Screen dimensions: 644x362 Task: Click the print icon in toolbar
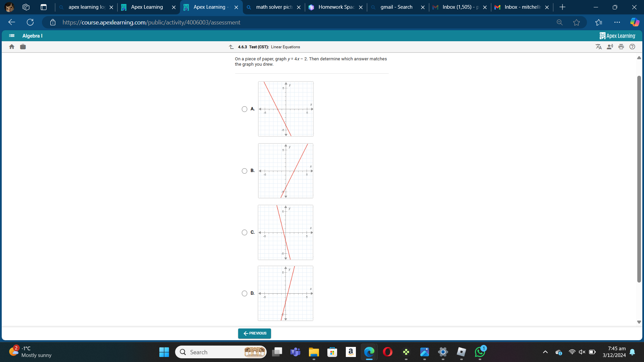point(622,47)
